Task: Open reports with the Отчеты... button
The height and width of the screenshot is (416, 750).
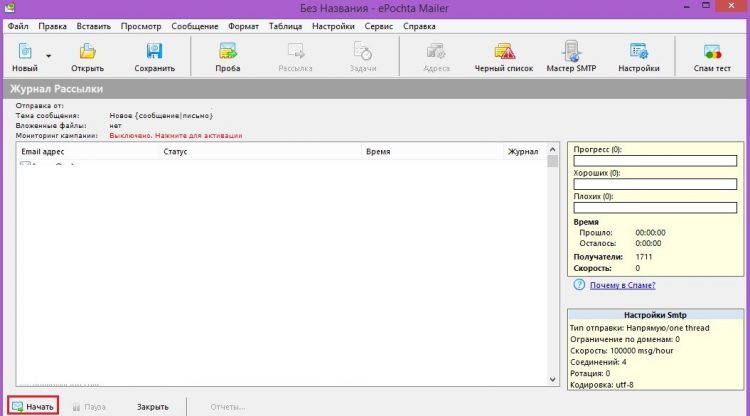Action: click(228, 407)
